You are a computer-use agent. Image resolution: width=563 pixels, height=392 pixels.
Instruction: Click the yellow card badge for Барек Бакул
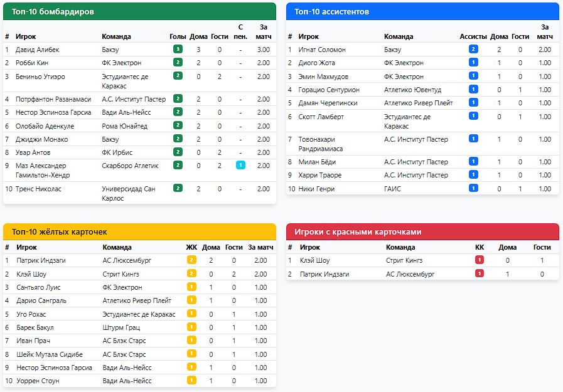coord(191,327)
